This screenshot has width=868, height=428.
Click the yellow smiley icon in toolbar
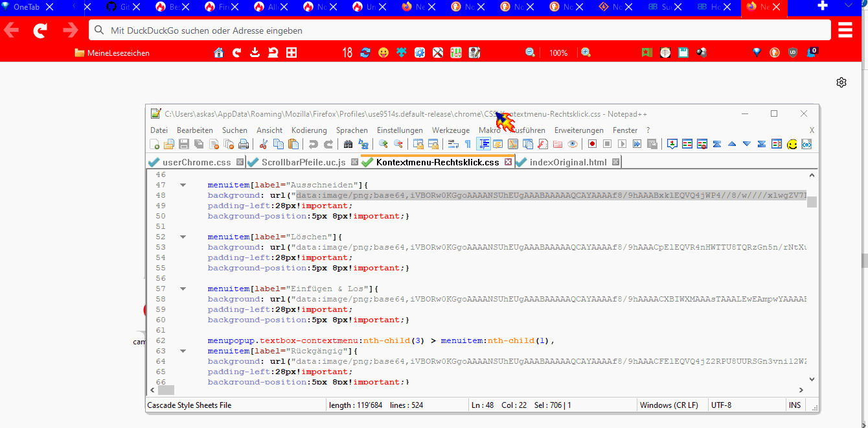[x=792, y=144]
